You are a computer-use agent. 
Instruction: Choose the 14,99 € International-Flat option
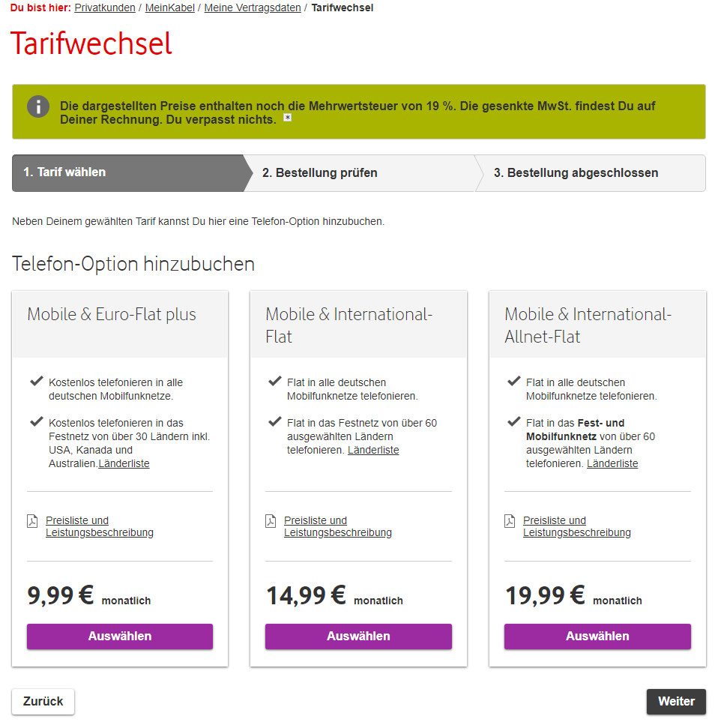(358, 636)
